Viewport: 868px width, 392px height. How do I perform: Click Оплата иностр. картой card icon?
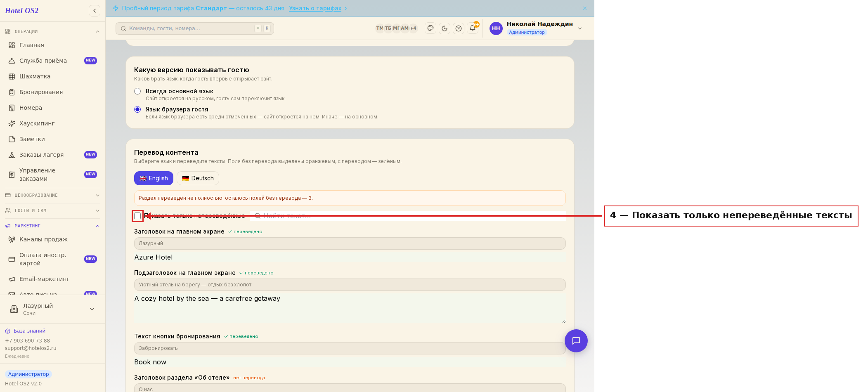(x=12, y=259)
